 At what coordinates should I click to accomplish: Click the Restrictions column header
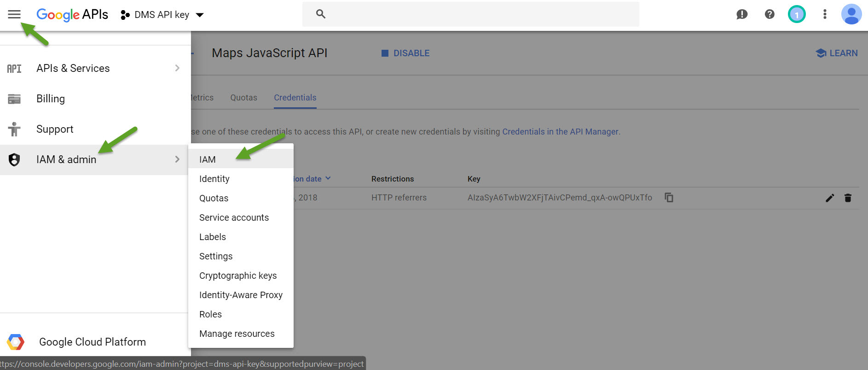[393, 179]
